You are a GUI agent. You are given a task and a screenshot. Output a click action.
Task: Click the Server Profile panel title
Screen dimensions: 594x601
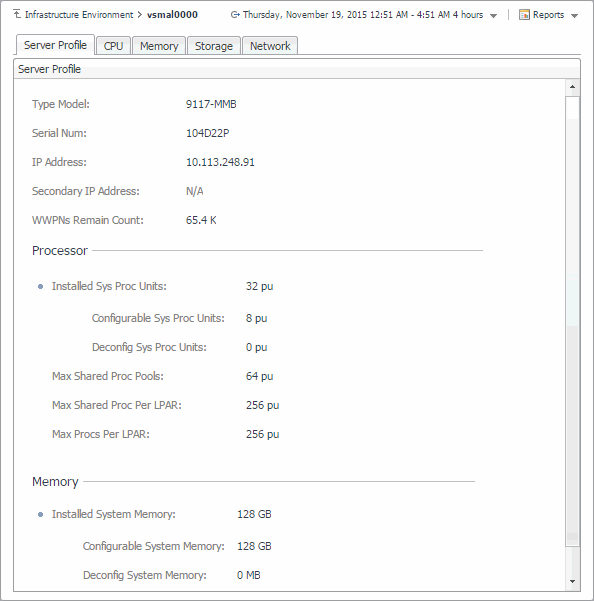tap(49, 69)
